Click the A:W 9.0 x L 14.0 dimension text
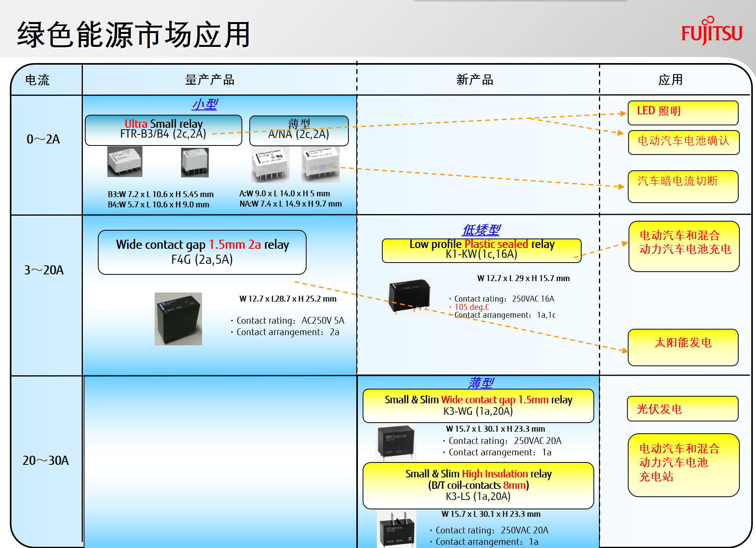Screen dimensions: 756x548 click(284, 194)
